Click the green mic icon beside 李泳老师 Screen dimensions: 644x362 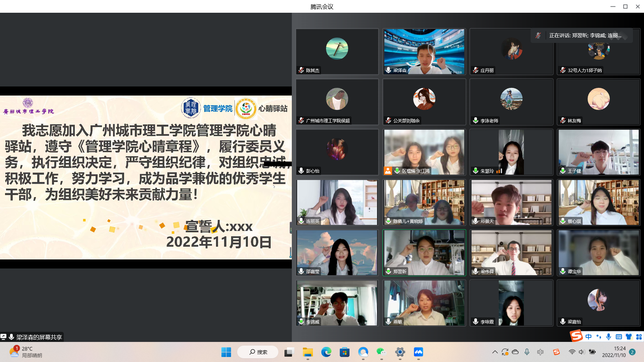tap(476, 120)
